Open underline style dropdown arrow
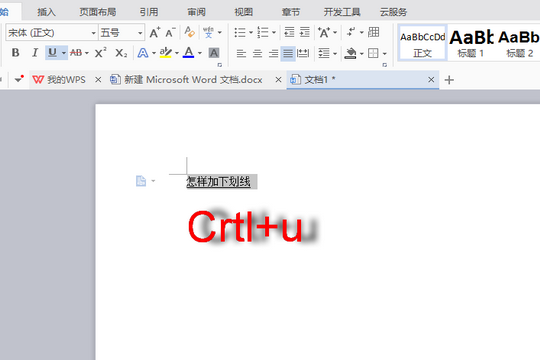The height and width of the screenshot is (360, 540). [x=64, y=53]
